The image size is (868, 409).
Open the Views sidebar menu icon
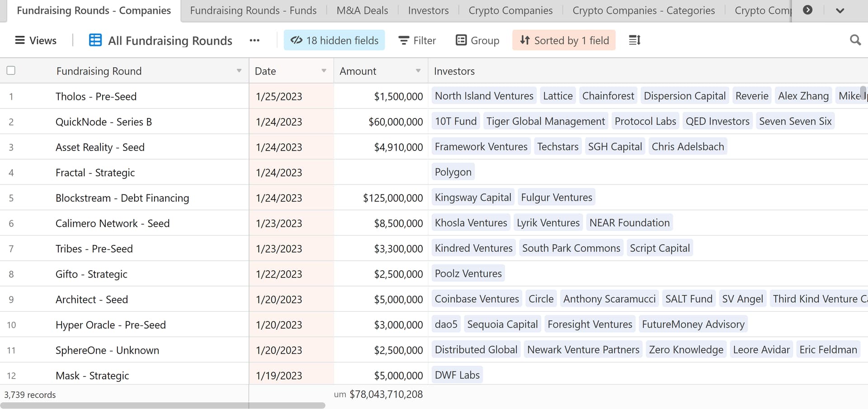pyautogui.click(x=20, y=40)
